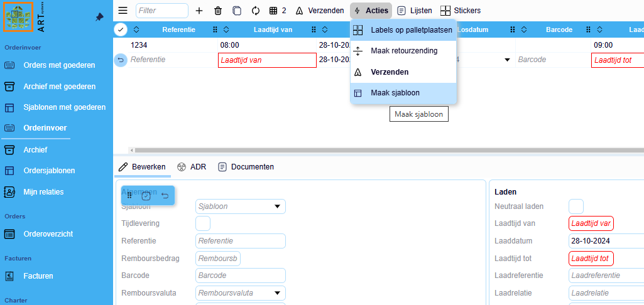Click the hamburger menu icon

pyautogui.click(x=123, y=11)
